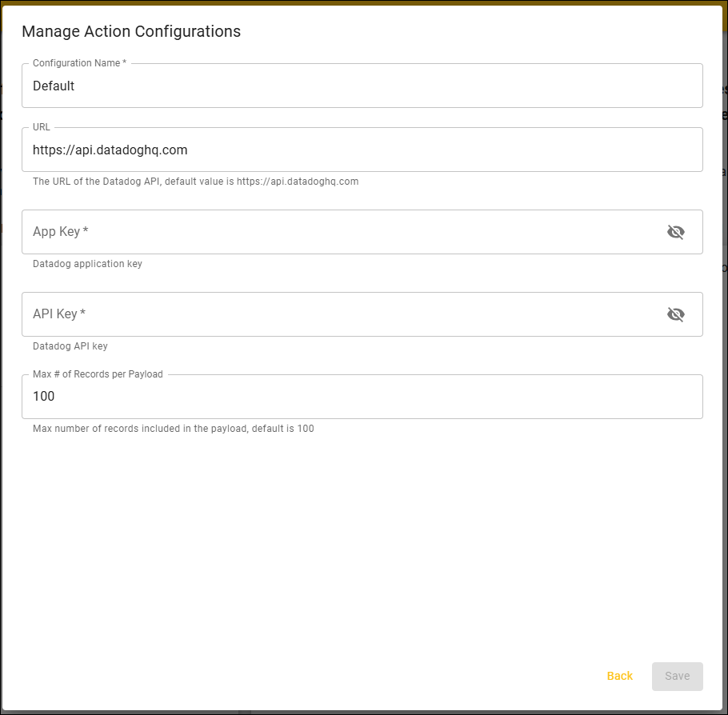Click the small 'URL' floating label
Viewport: 728px width, 715px height.
[x=42, y=127]
